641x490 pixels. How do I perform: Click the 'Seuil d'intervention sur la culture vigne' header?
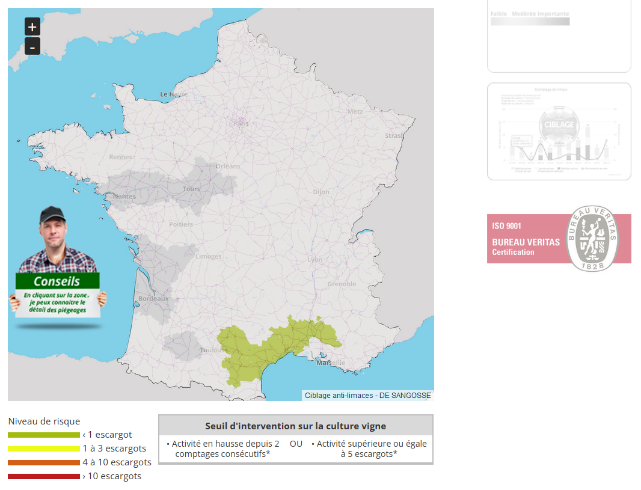pos(295,425)
